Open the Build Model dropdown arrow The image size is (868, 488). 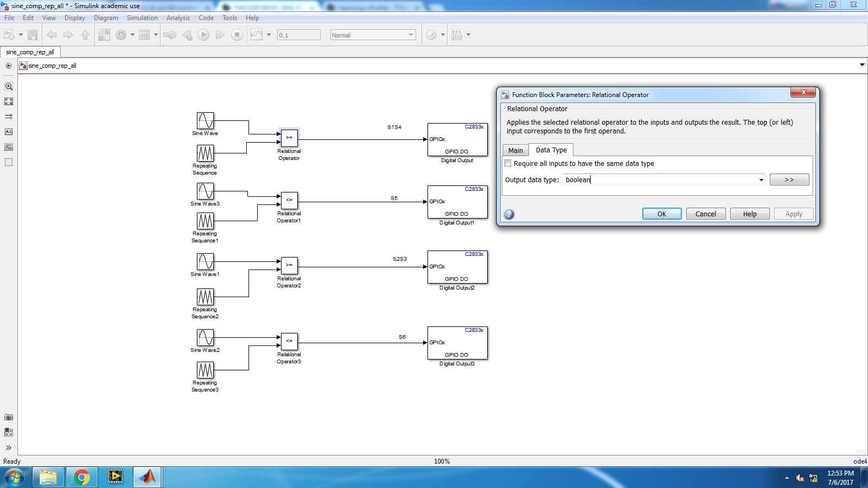(468, 35)
